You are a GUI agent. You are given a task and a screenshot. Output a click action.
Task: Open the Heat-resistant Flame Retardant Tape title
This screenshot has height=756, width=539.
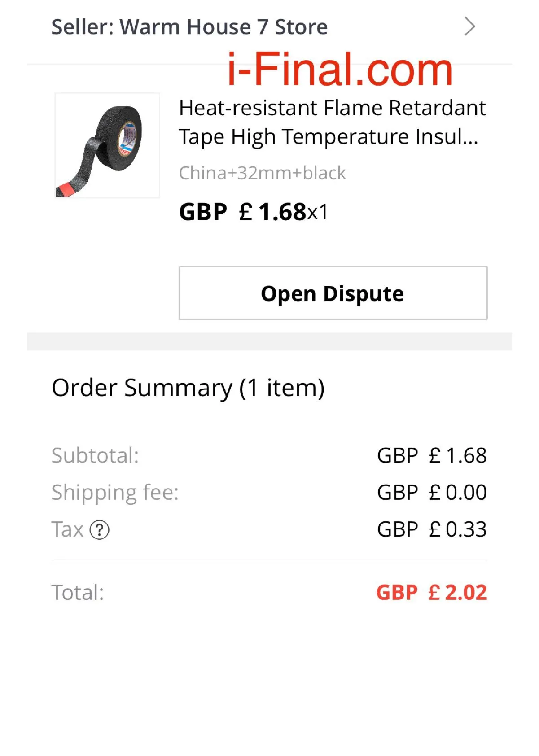click(x=333, y=122)
